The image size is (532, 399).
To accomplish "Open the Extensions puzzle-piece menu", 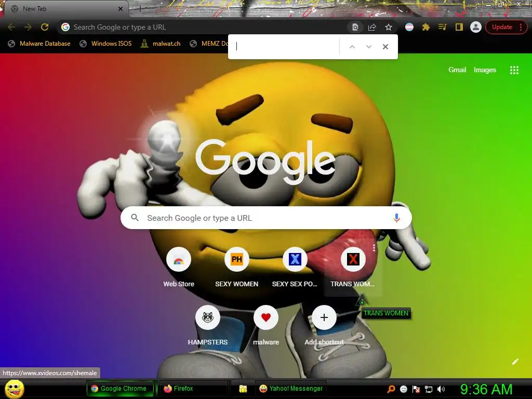I will [426, 27].
